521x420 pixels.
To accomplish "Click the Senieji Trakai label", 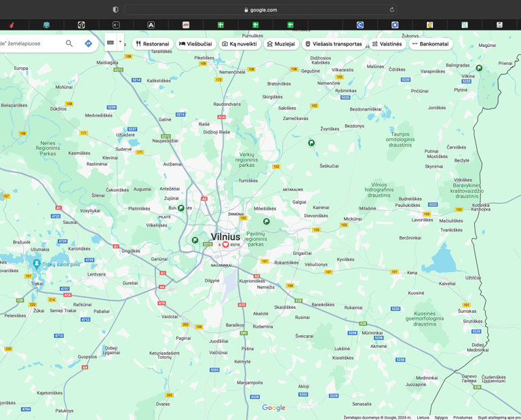I will 63,311.
